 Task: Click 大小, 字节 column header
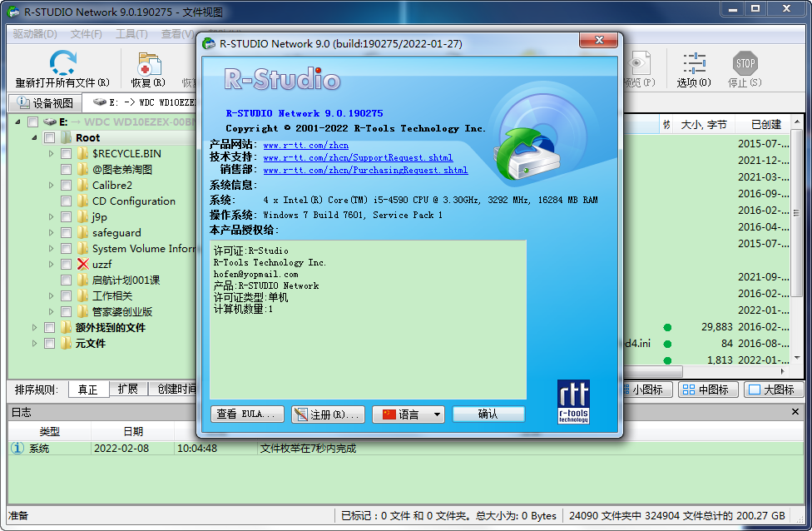point(703,125)
